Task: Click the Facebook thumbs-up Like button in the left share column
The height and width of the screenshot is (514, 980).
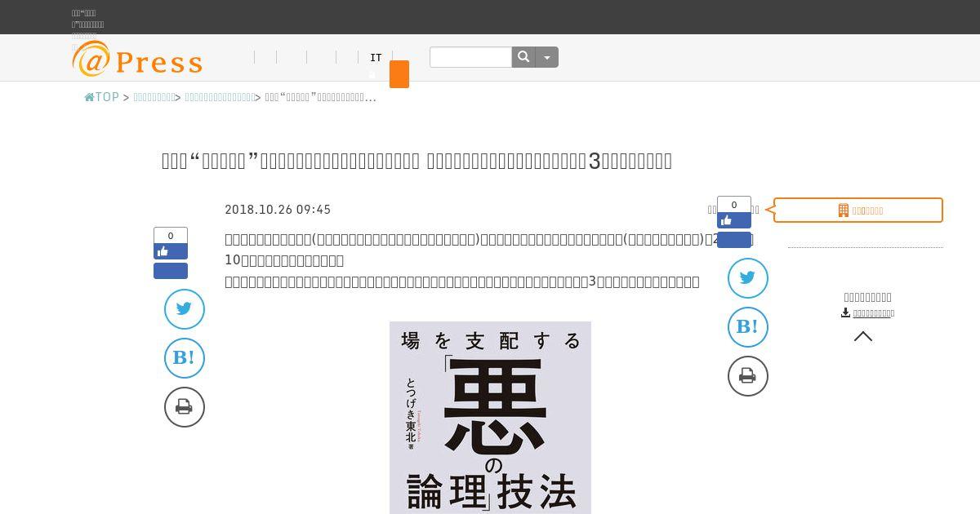Action: (x=171, y=251)
